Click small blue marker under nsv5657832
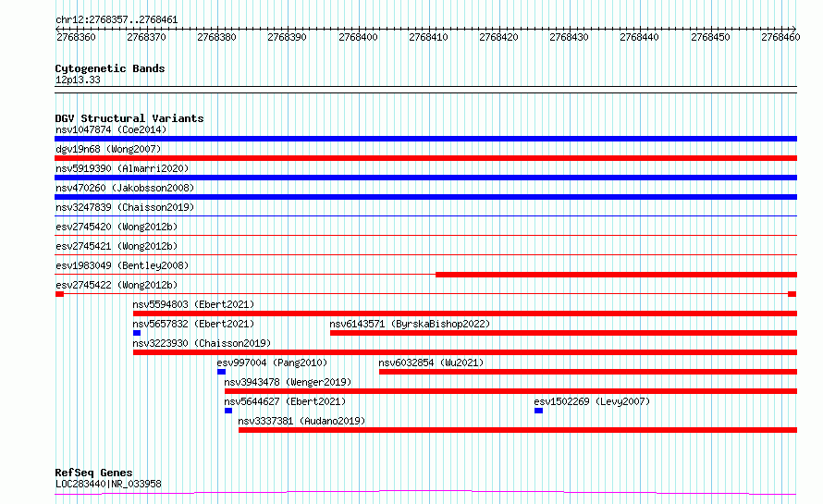 click(x=137, y=333)
